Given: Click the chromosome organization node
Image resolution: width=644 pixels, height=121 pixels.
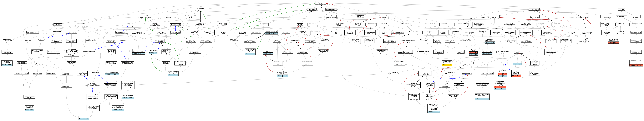Looking at the screenshot, I should (x=407, y=41).
